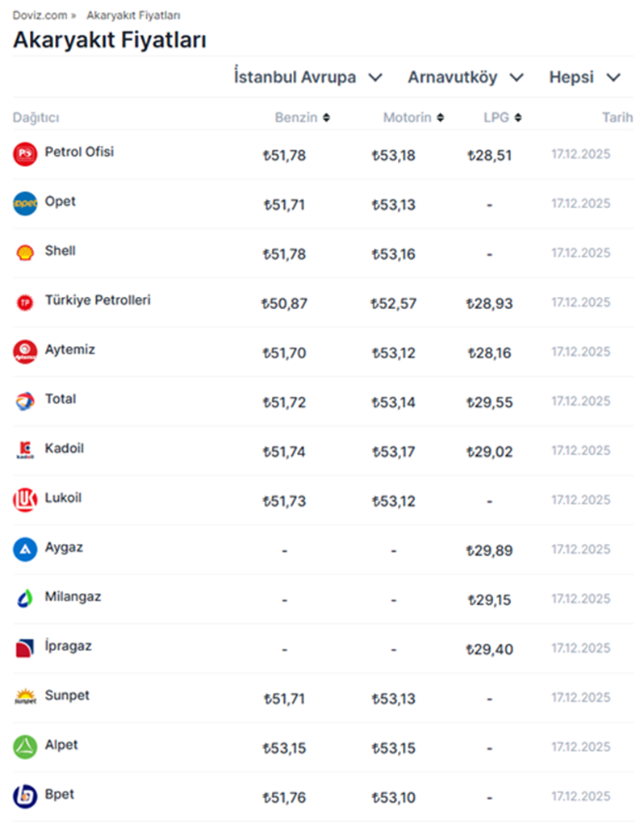Click the Aytemiz logo icon
Screen dimensions: 644x823
tap(25, 352)
